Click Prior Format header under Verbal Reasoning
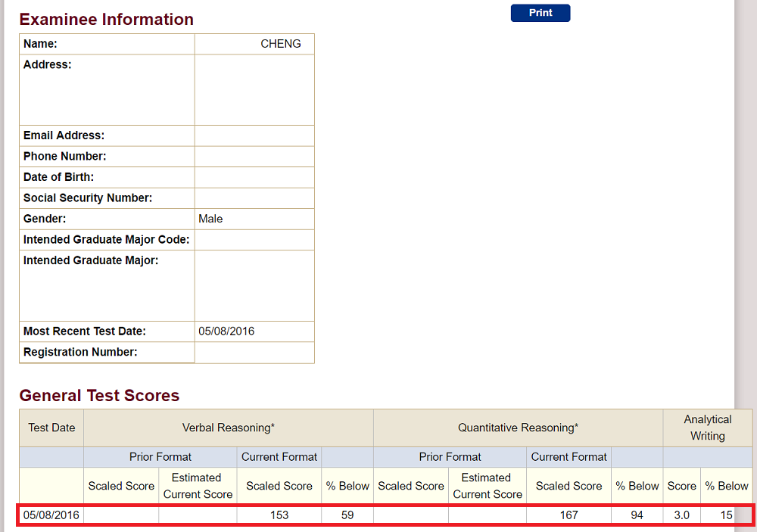The width and height of the screenshot is (757, 532). (x=160, y=456)
